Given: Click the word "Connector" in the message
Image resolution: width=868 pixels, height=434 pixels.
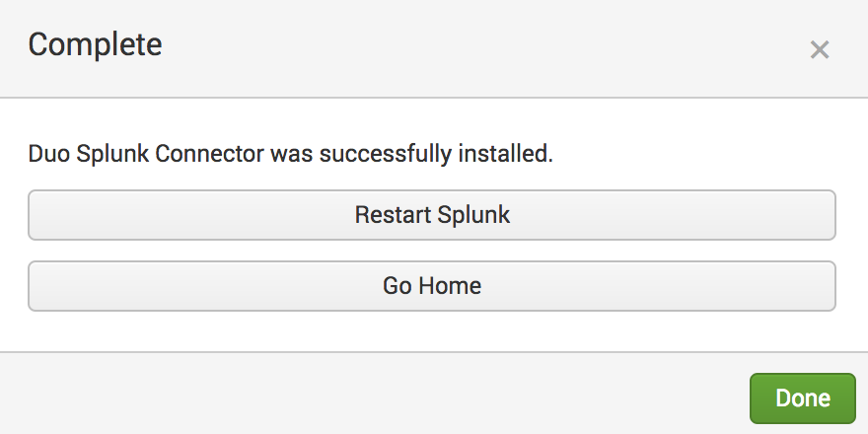Looking at the screenshot, I should [x=217, y=155].
